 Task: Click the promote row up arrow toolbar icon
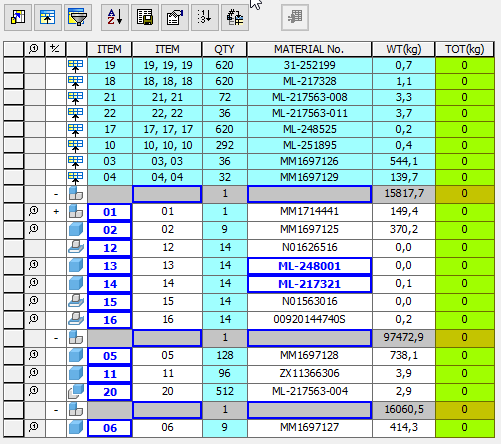48,17
